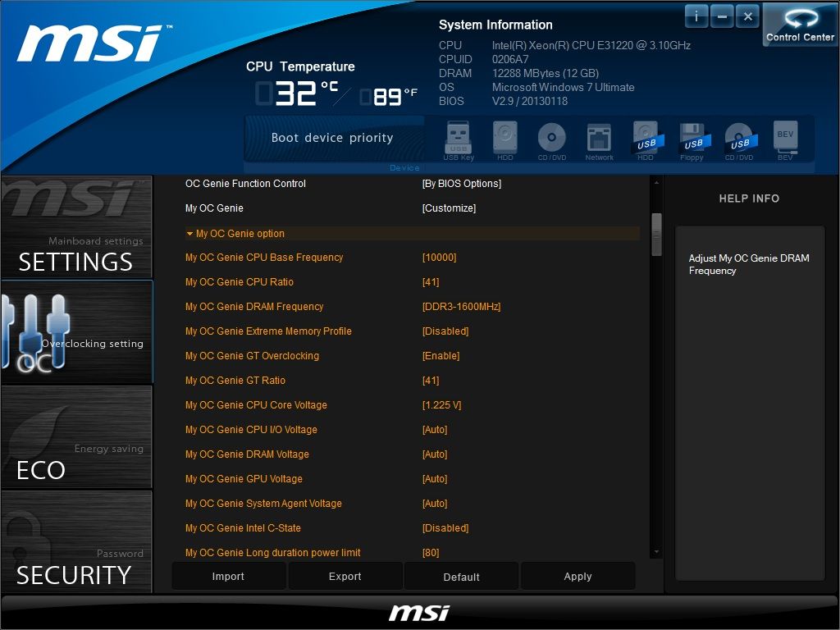Open the SECURITY password section

[76, 541]
